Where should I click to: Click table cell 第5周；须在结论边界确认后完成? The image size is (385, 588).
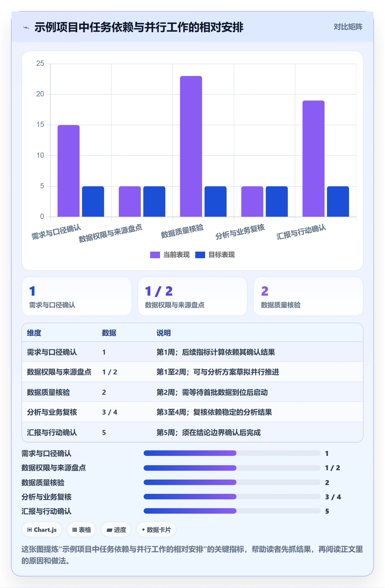(209, 432)
